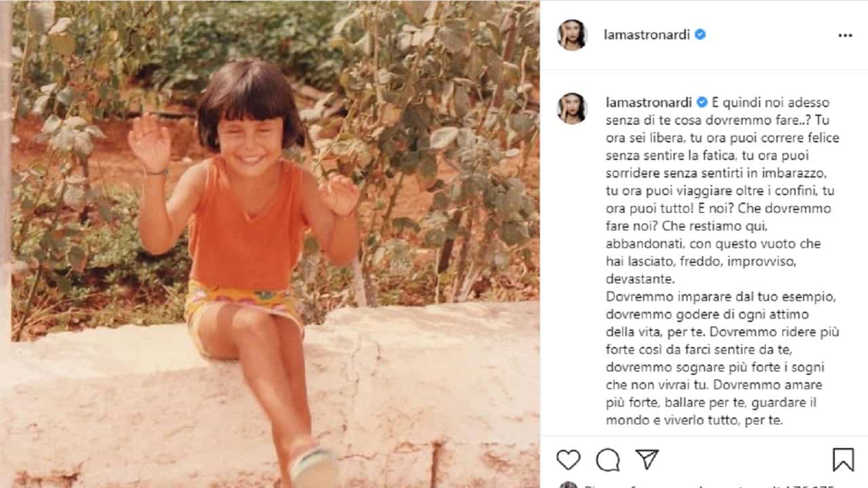
Task: Open the three-dot more options menu
Action: point(845,35)
